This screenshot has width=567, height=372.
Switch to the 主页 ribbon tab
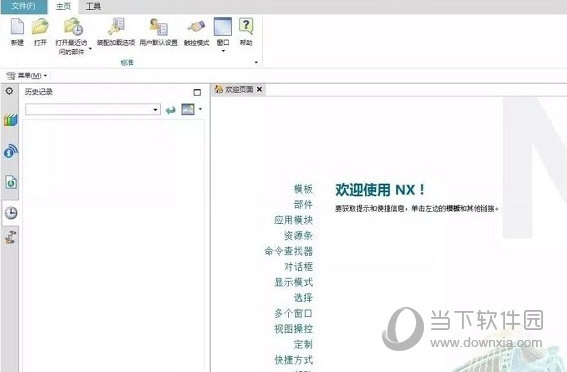coord(63,7)
